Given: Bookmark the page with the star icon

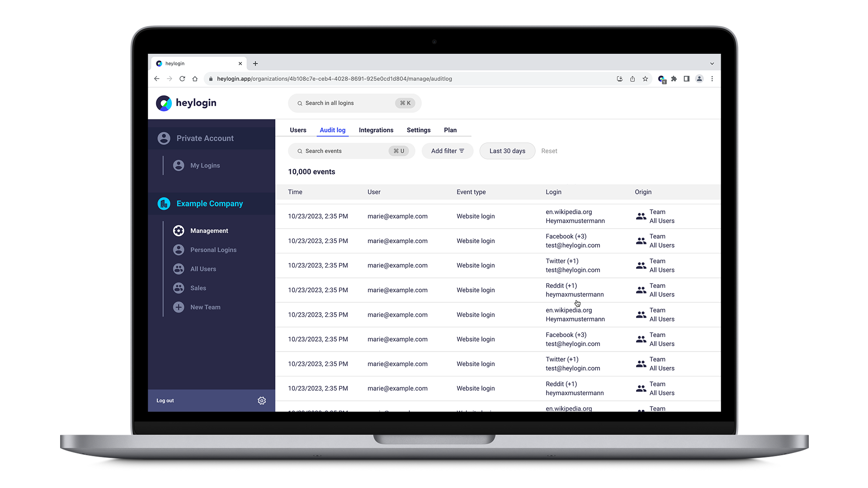Looking at the screenshot, I should click(x=645, y=79).
